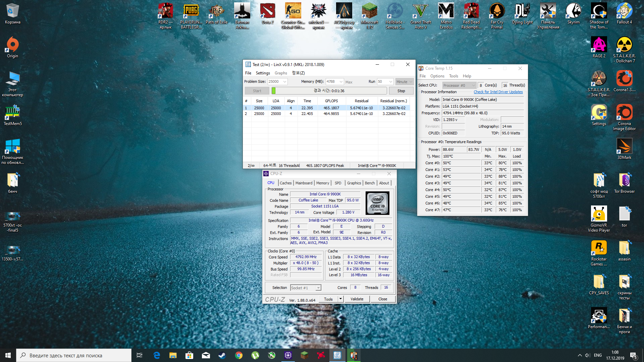Viewport: 644px width, 362px height.
Task: Click the Stop button in LinX
Action: (x=401, y=91)
